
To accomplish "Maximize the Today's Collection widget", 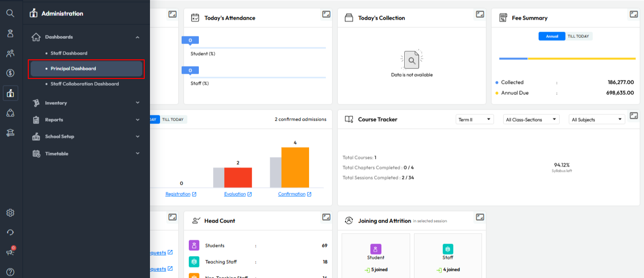I will pyautogui.click(x=480, y=14).
